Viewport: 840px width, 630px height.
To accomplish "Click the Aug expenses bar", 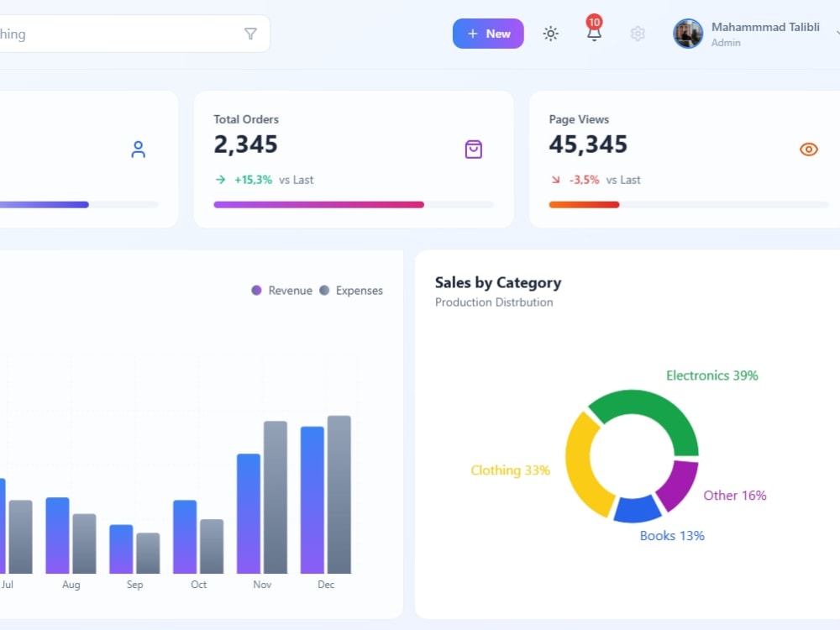I will click(x=85, y=543).
